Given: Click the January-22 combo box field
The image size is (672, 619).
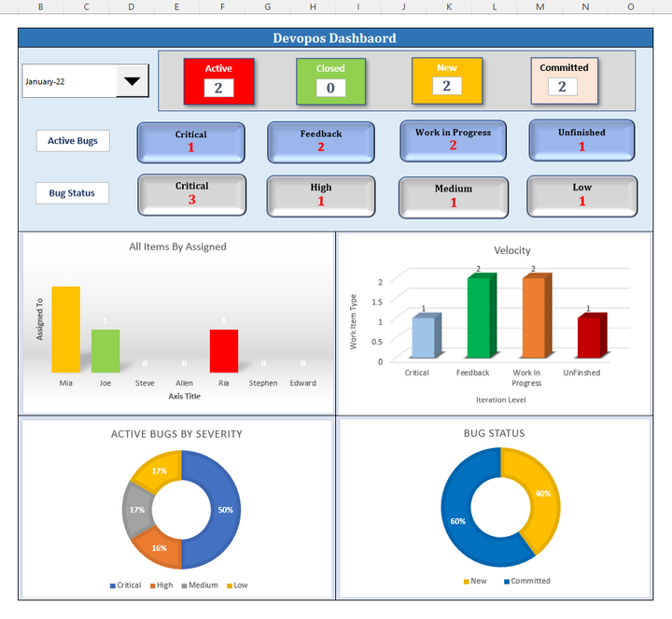Looking at the screenshot, I should 69,81.
